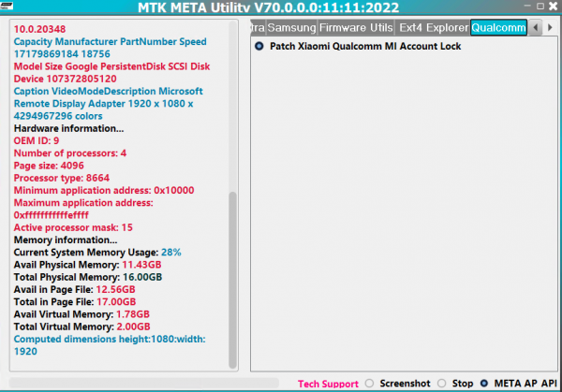
Task: Select the META AP API radio button
Action: tap(484, 384)
